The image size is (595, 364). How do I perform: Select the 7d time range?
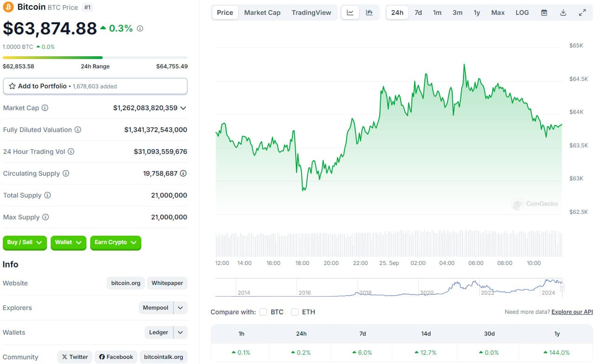(418, 13)
